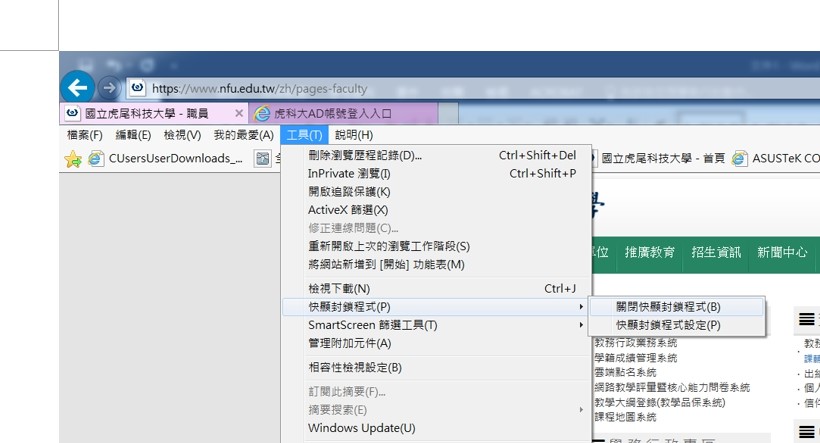Image resolution: width=820 pixels, height=443 pixels.
Task: Open the 編輯(E) menu
Action: [x=133, y=135]
